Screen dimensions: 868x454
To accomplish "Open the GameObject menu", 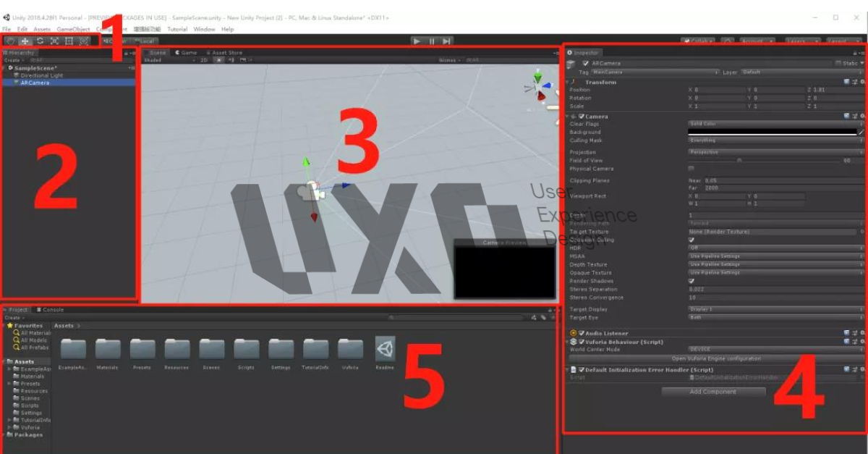I will click(x=73, y=29).
